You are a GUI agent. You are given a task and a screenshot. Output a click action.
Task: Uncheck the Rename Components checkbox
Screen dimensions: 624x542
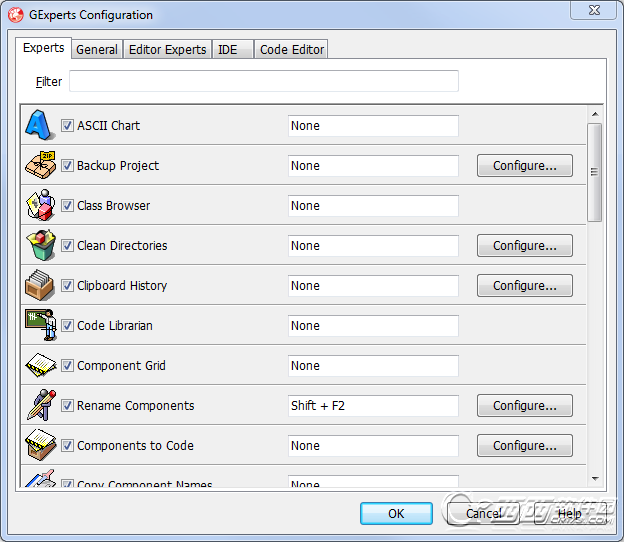coord(67,406)
